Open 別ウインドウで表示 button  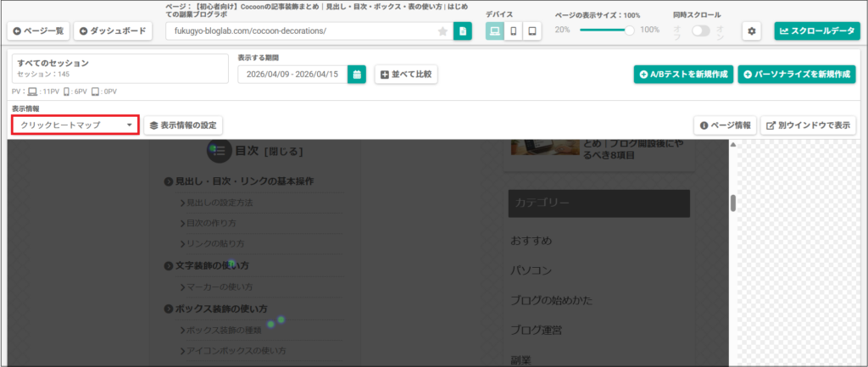pyautogui.click(x=808, y=125)
